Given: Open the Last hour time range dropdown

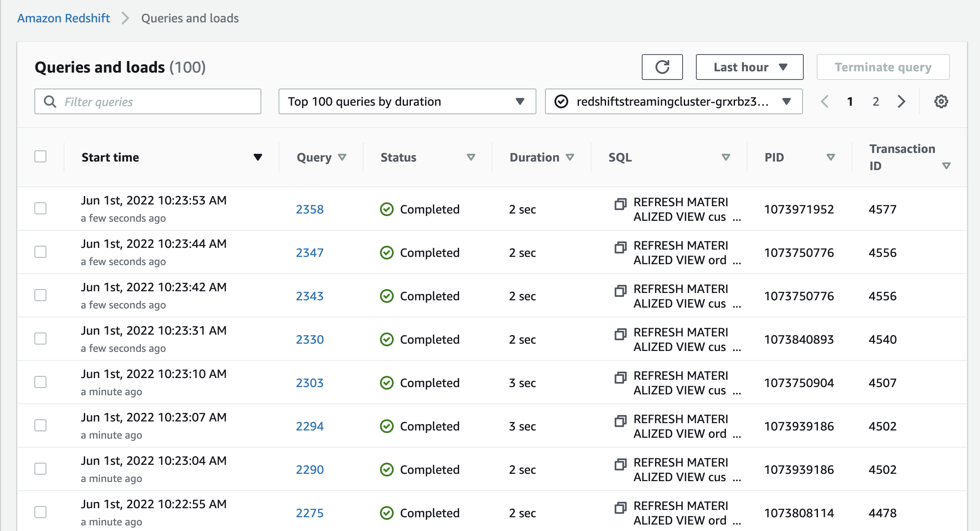Looking at the screenshot, I should (x=749, y=67).
